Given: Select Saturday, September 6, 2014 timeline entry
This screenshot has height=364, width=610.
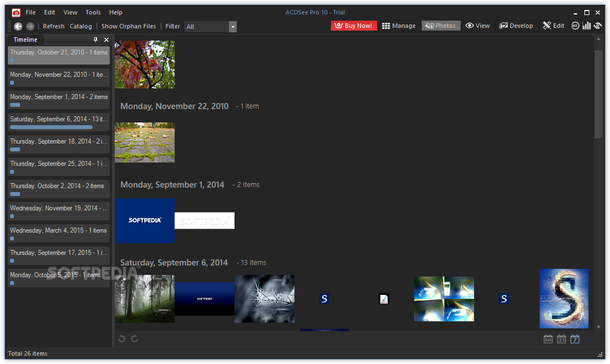Looking at the screenshot, I should (58, 122).
